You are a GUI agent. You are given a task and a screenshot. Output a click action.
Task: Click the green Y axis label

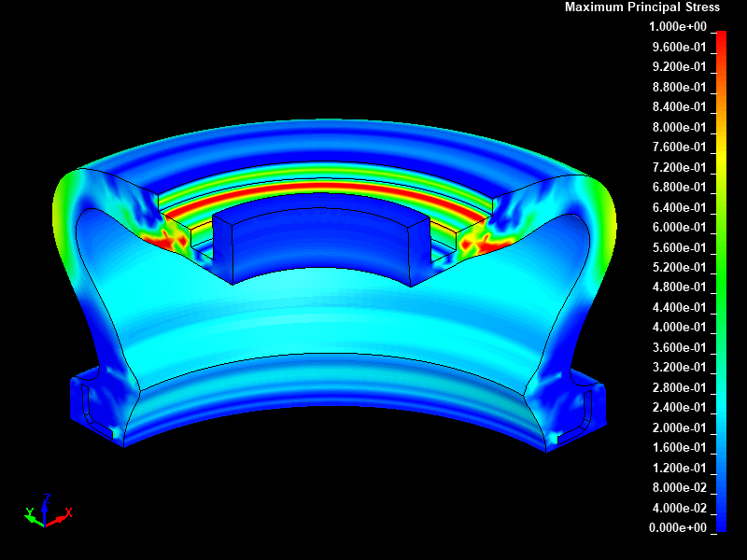[29, 511]
